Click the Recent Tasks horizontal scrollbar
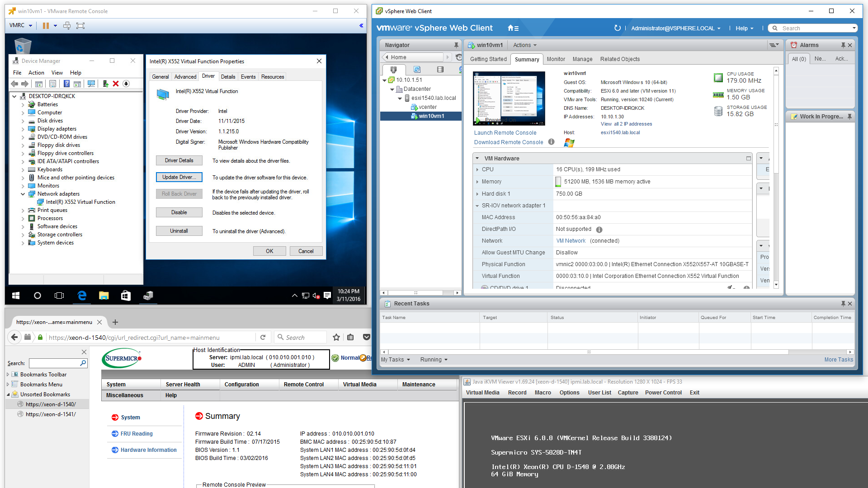 [x=588, y=352]
